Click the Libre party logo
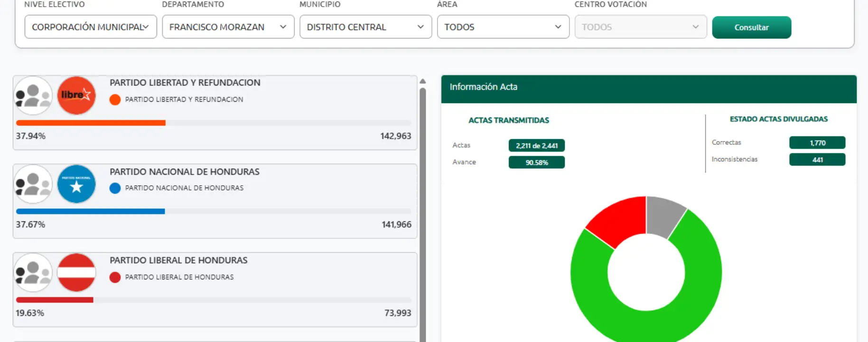Screen dimensions: 868x342 76,95
